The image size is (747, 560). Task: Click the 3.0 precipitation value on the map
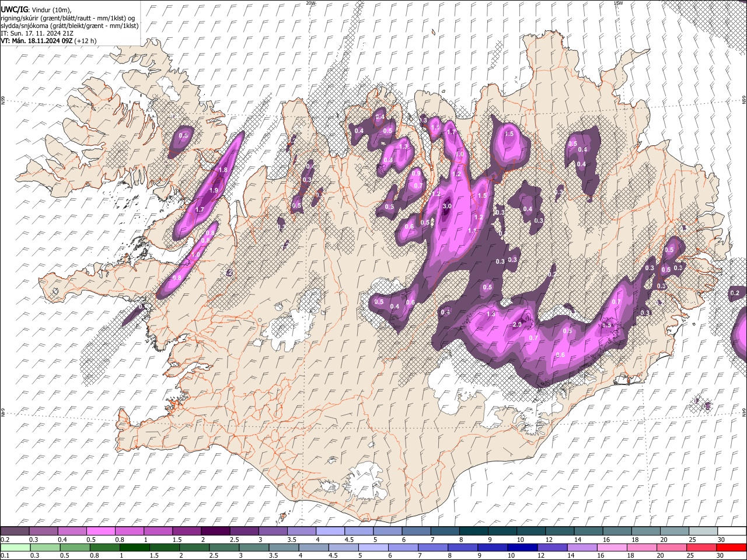(448, 206)
